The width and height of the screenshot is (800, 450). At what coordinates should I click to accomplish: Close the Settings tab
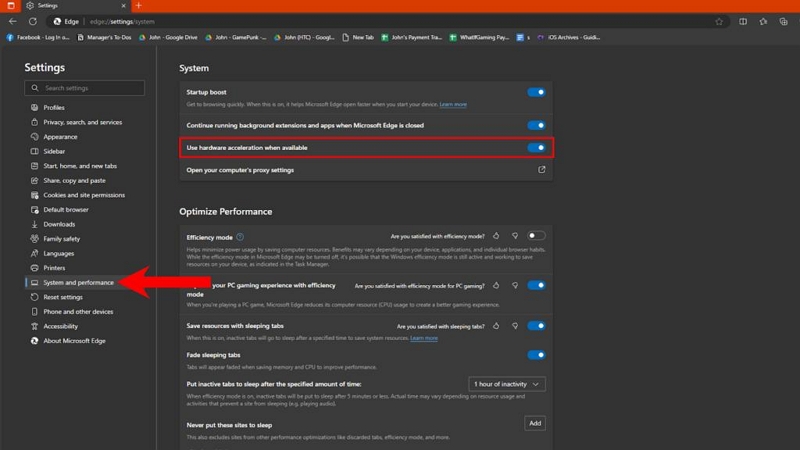(123, 6)
